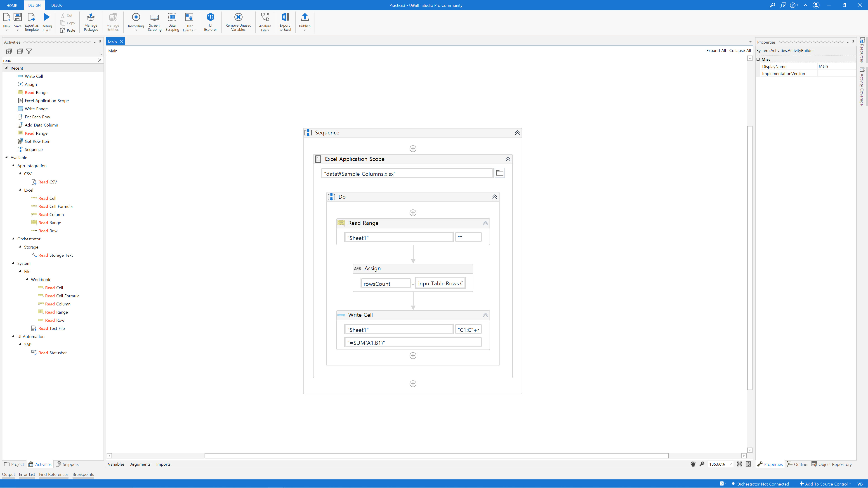Toggle fit to screen icon

739,464
